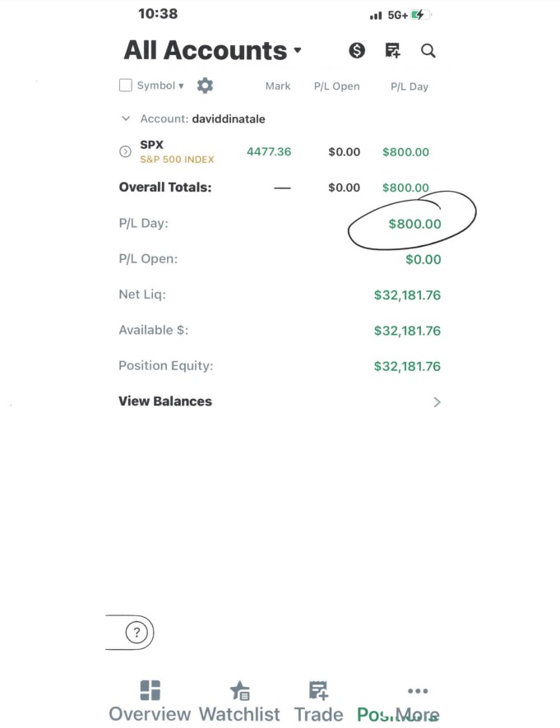Tap the SPX row circled arrow icon
560x728 pixels.
click(x=125, y=151)
